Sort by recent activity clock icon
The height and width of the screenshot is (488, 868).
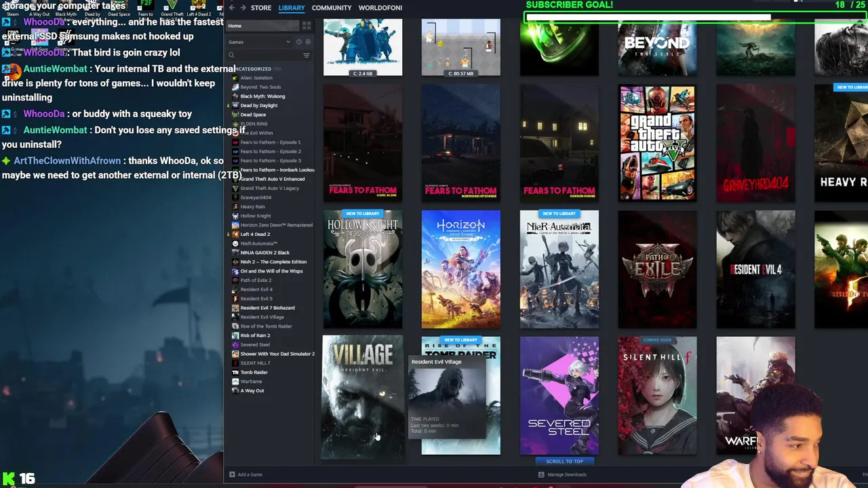pos(298,42)
